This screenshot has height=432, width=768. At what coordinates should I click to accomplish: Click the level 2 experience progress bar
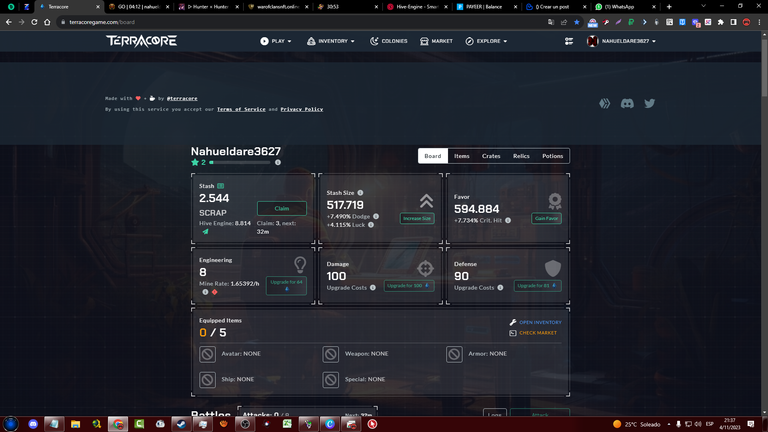pyautogui.click(x=240, y=162)
